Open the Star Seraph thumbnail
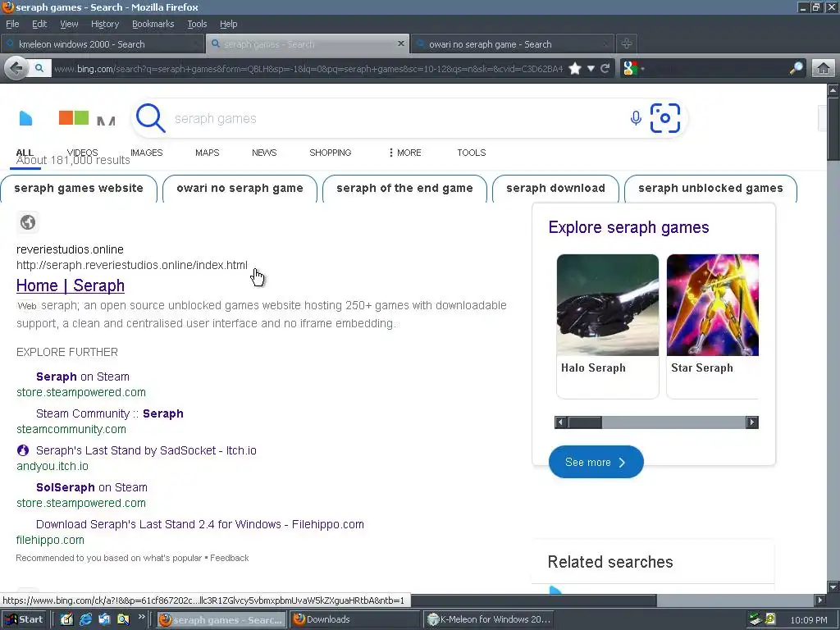This screenshot has width=840, height=630. [713, 305]
